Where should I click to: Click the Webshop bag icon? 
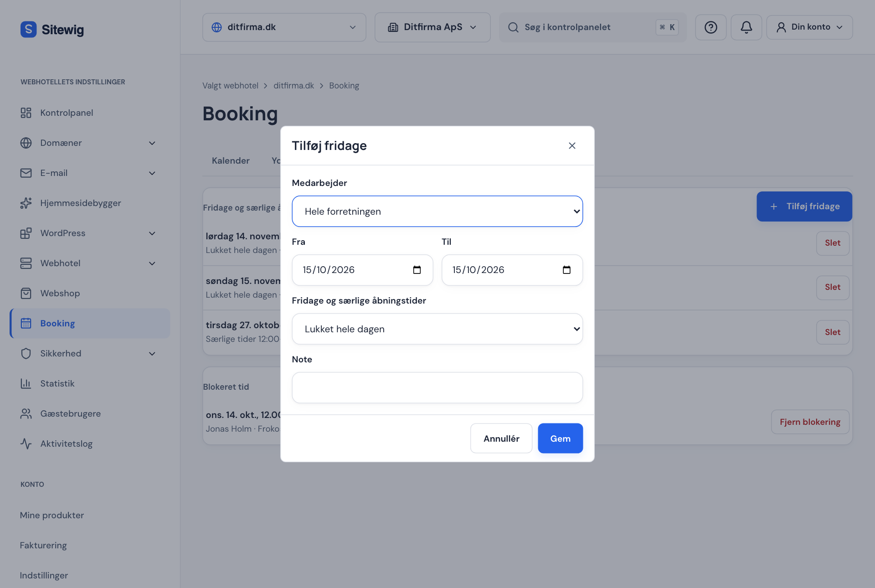26,293
